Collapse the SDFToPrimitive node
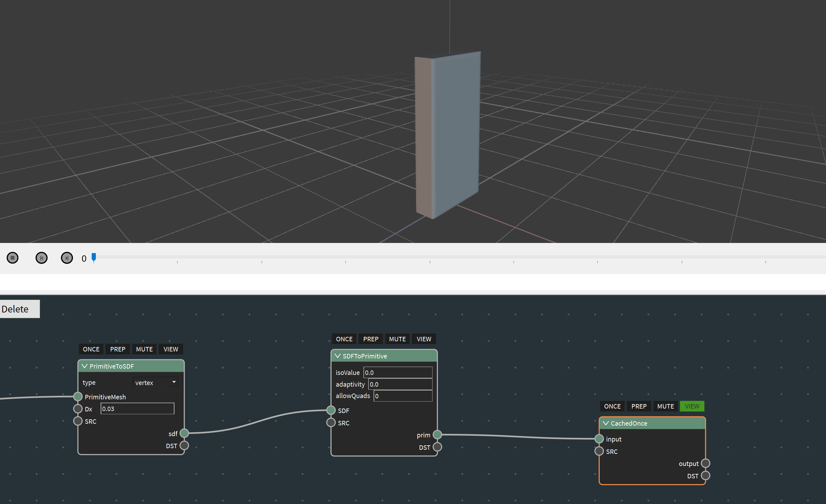Viewport: 826px width, 504px height. point(338,356)
